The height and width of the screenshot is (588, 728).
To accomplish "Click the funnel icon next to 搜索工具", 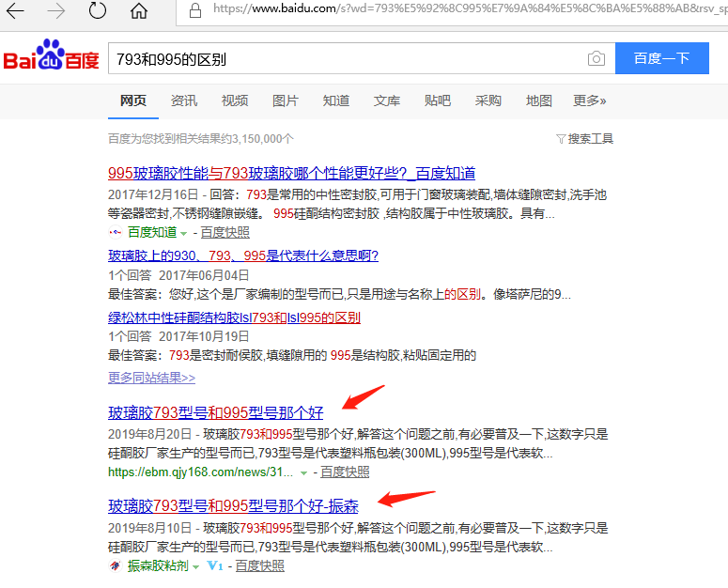I will [x=561, y=139].
